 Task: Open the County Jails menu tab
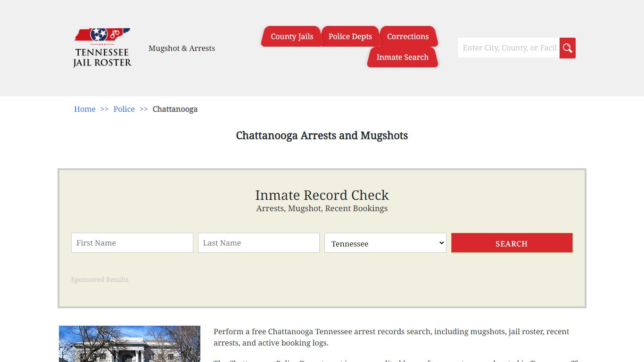click(x=292, y=36)
